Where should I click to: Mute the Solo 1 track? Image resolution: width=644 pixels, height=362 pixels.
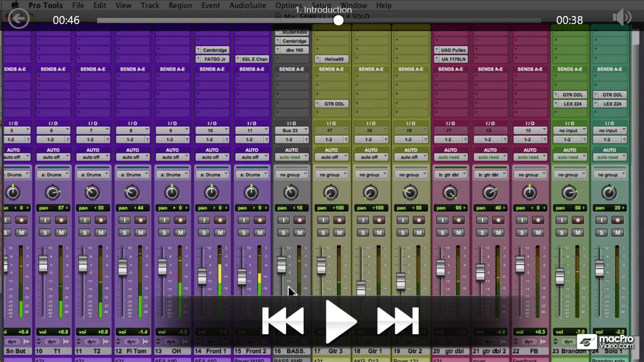pos(618,232)
